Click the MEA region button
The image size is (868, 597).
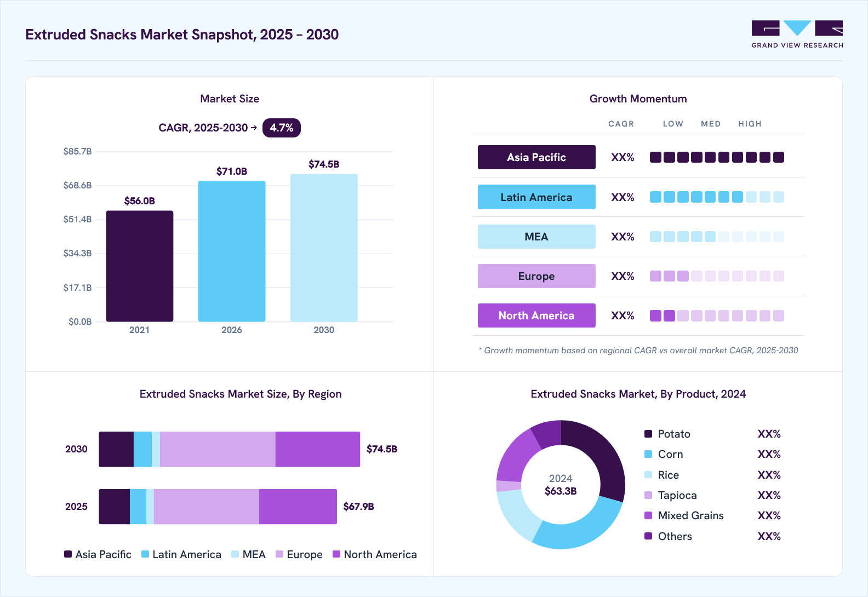tap(536, 237)
